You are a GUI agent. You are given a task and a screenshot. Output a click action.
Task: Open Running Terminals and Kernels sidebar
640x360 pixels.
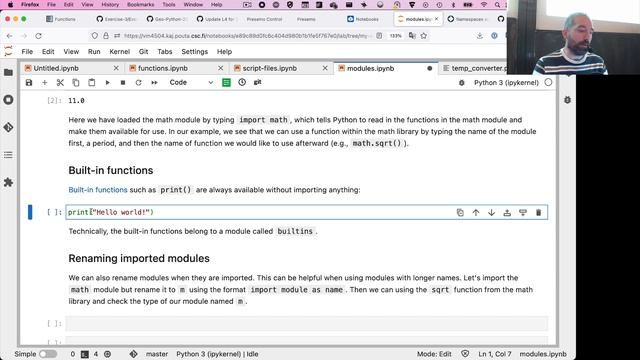pyautogui.click(x=8, y=100)
